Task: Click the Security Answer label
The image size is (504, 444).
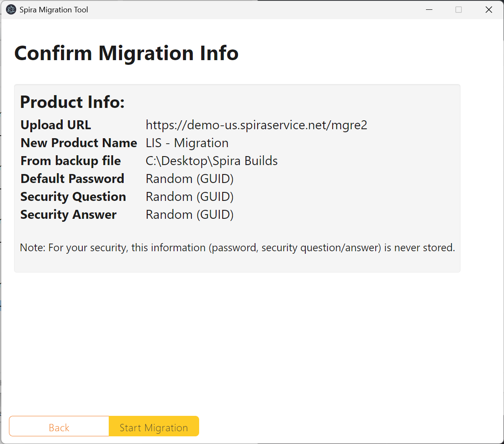Action: [x=69, y=215]
